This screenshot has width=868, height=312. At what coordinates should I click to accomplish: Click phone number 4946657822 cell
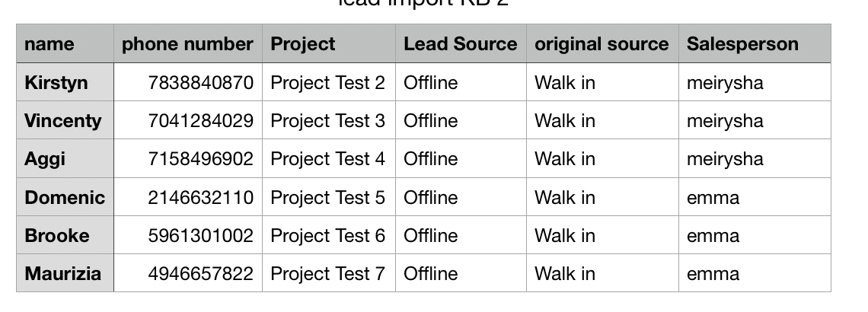pos(187,273)
